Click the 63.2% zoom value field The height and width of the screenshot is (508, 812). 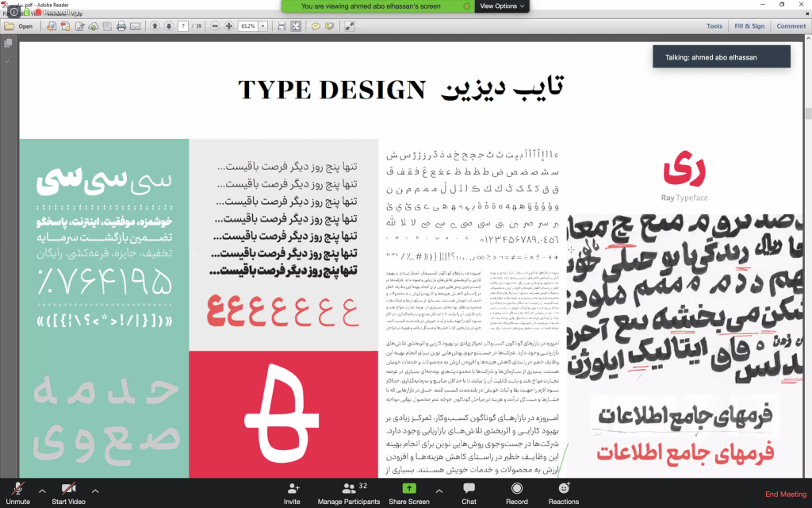248,26
